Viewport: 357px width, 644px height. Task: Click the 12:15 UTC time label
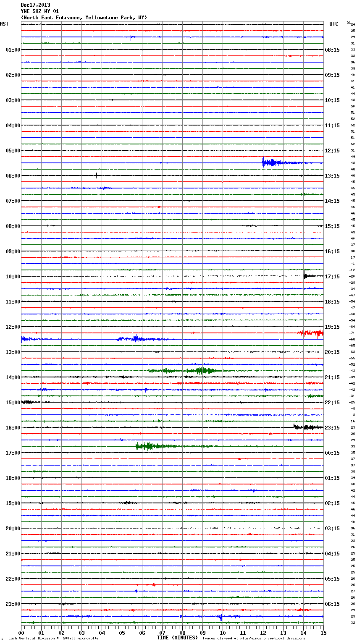(x=332, y=151)
